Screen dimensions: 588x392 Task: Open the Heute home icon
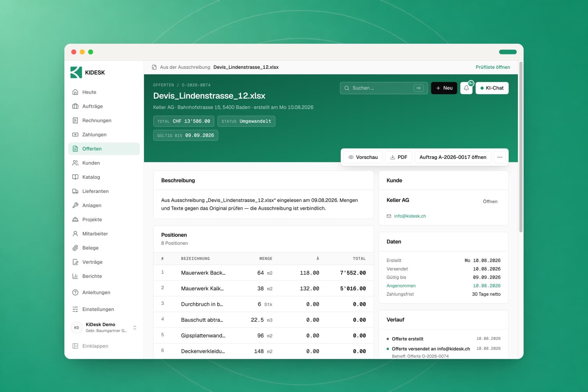tap(75, 92)
